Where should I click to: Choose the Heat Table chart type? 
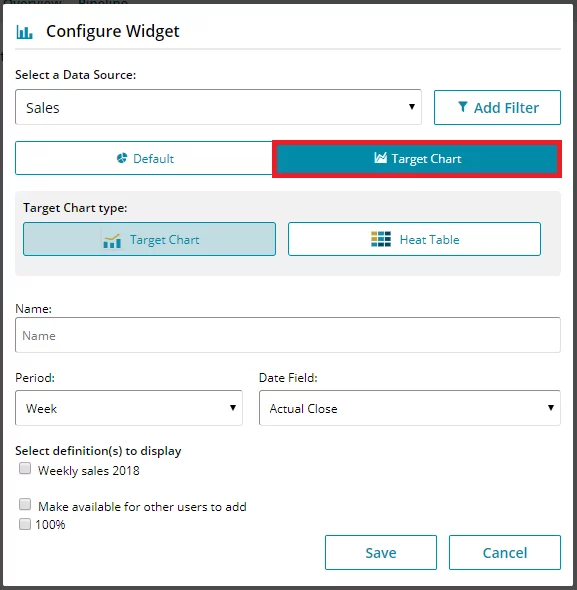click(x=414, y=239)
